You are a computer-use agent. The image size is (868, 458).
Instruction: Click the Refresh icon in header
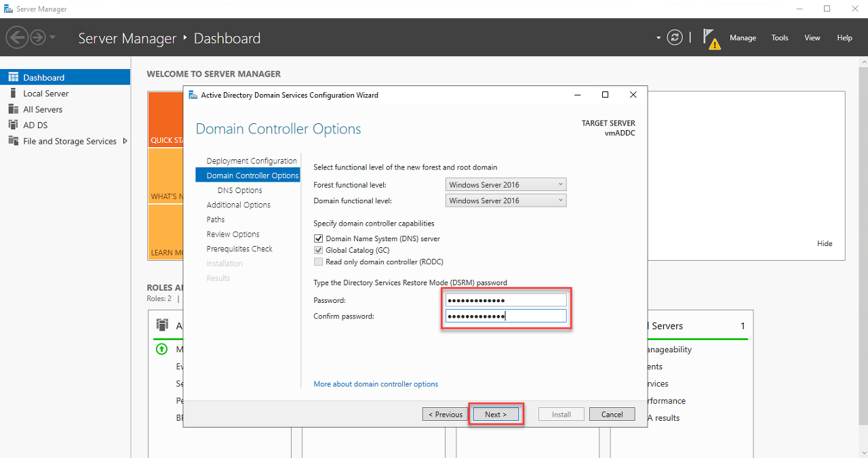[x=674, y=37]
